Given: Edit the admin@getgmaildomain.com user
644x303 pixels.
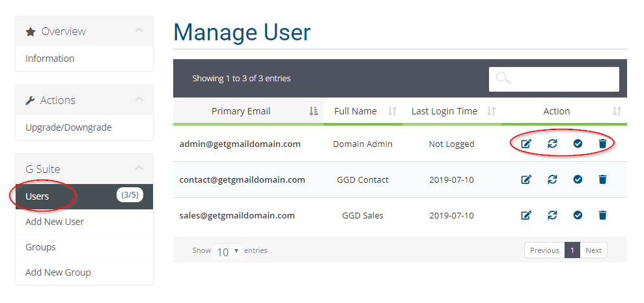Looking at the screenshot, I should (x=526, y=144).
